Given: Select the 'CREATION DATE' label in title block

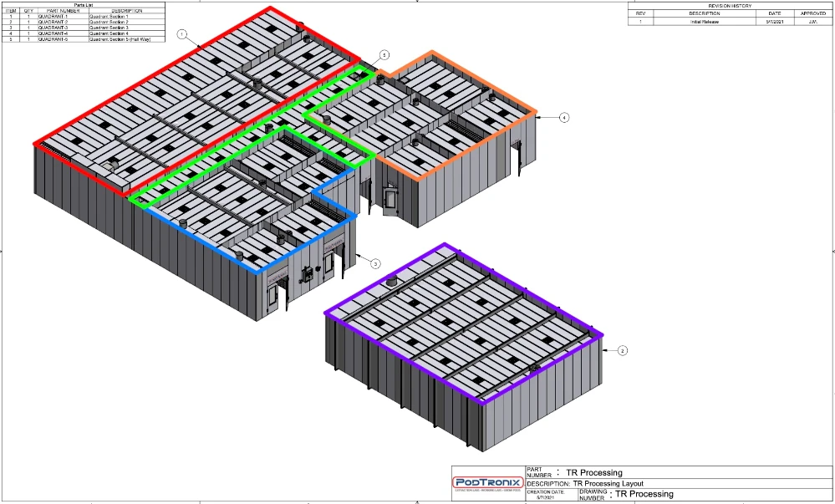Looking at the screenshot, I should coord(545,492).
